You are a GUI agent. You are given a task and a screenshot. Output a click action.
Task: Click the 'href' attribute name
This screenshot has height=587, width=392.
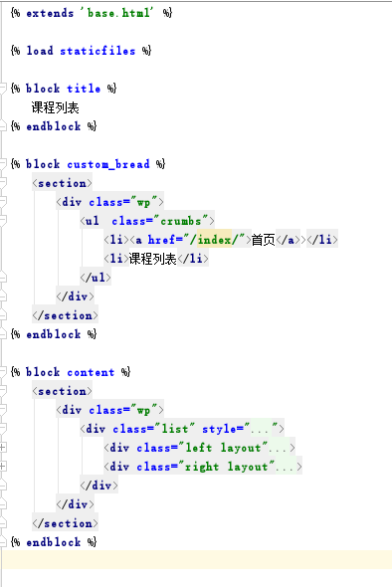161,240
